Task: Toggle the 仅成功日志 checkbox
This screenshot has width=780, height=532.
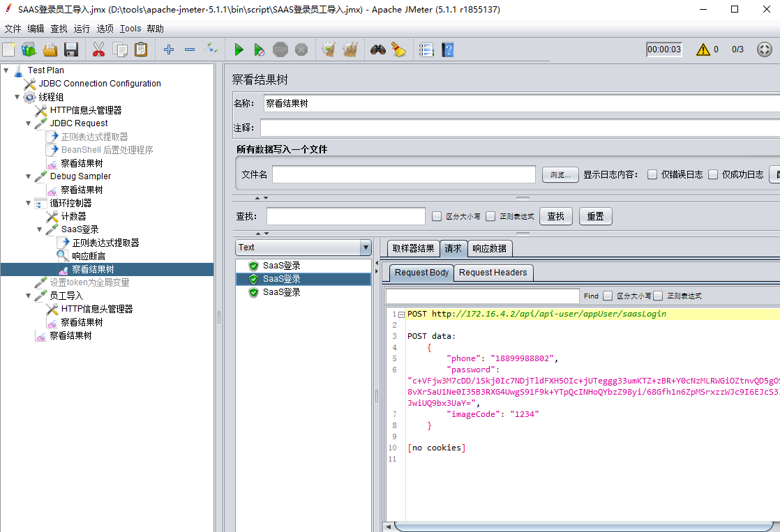Action: (x=713, y=174)
